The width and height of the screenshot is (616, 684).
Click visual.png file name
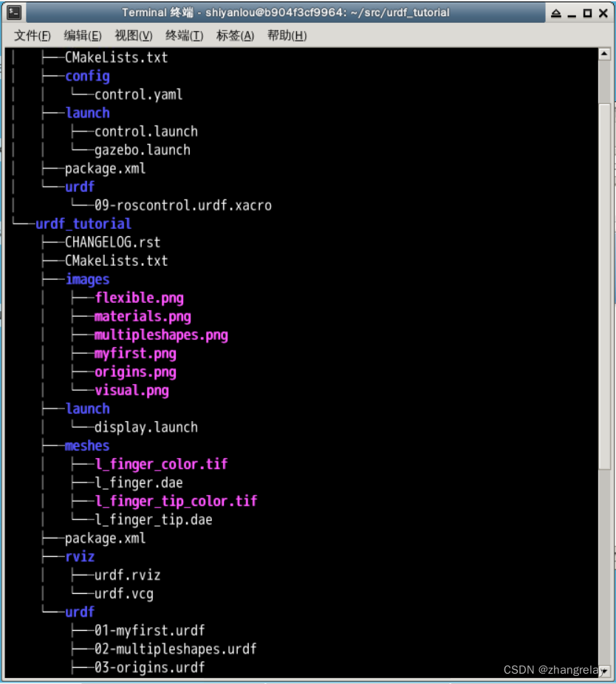click(131, 391)
